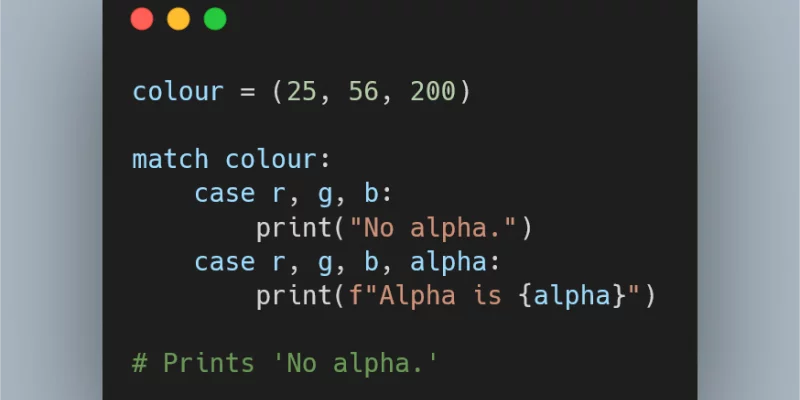Click the number 25 in the tuple

[x=302, y=92]
